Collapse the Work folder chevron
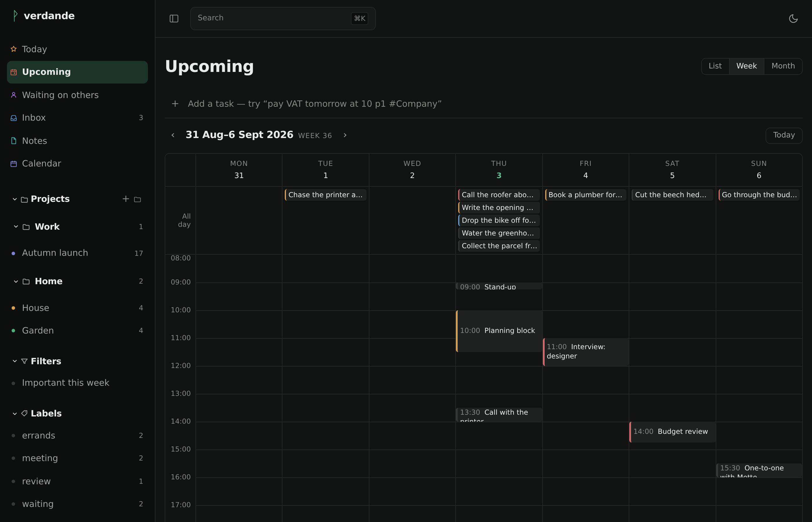The width and height of the screenshot is (812, 522). [x=16, y=227]
